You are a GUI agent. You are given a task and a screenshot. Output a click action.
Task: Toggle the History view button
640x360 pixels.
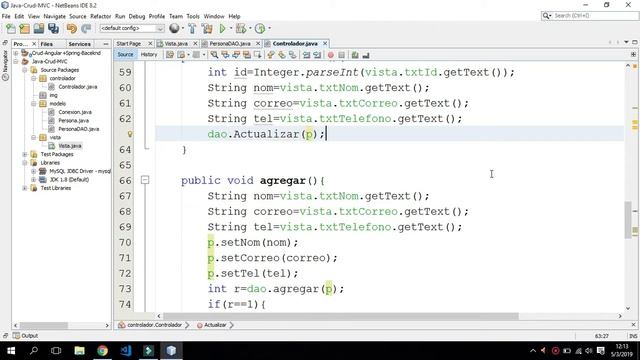(x=149, y=54)
